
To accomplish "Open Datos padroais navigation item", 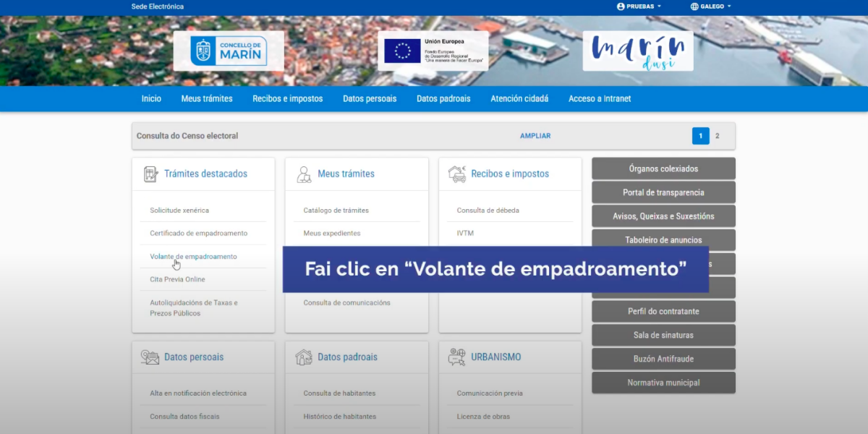I will [x=443, y=98].
